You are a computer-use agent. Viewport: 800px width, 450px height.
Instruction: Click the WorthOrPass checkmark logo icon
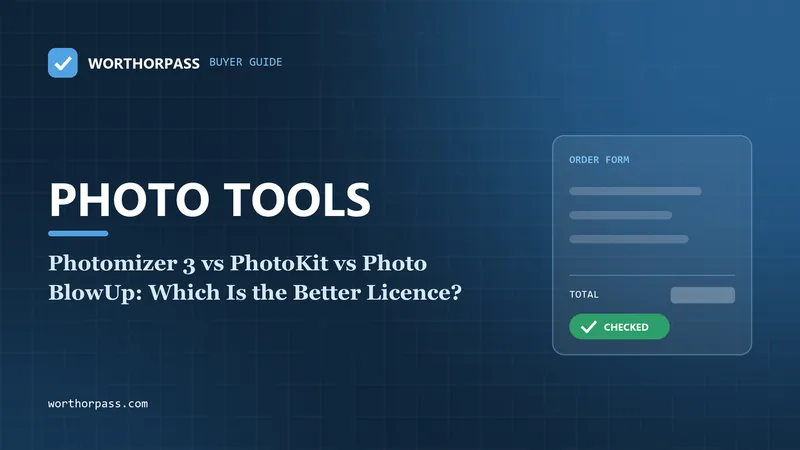[x=63, y=63]
